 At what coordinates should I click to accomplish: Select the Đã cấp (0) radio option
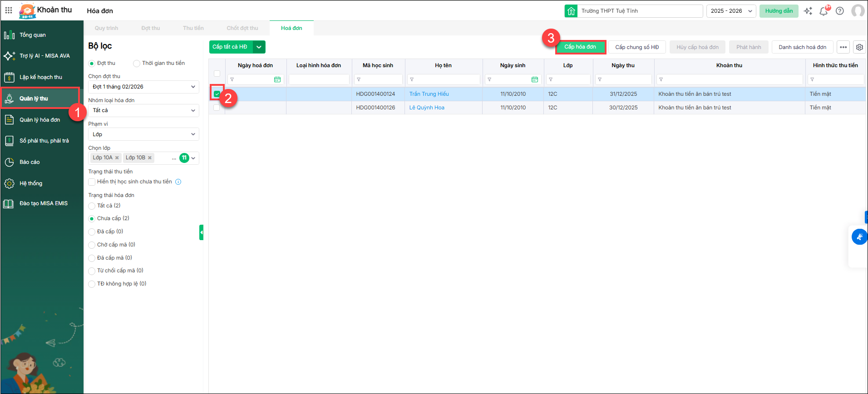pos(92,231)
